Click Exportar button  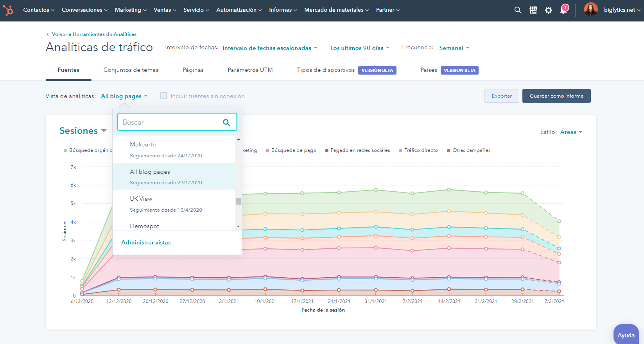tap(502, 96)
